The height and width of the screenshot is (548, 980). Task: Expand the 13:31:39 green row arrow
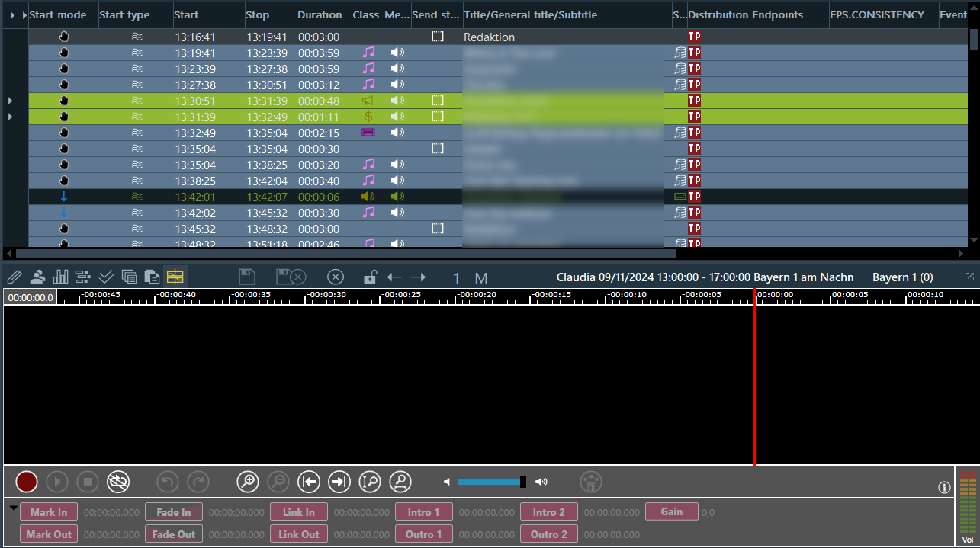click(10, 117)
